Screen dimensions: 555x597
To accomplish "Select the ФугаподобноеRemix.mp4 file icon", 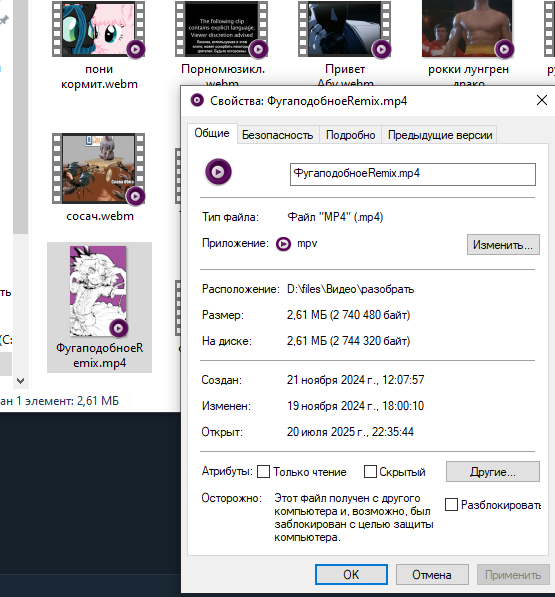I will [x=98, y=292].
